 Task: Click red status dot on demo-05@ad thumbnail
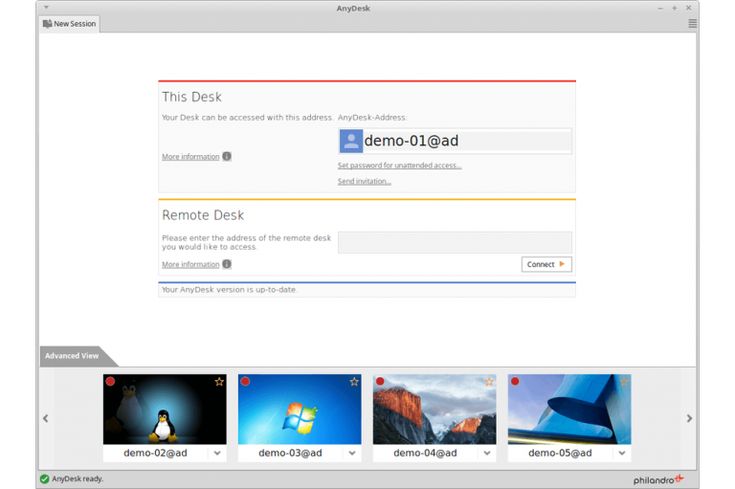[x=515, y=381]
